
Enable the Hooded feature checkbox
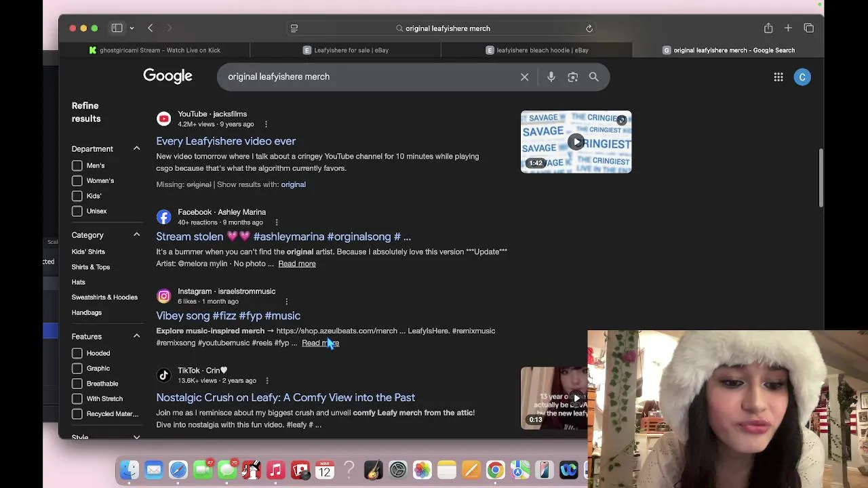pyautogui.click(x=77, y=353)
